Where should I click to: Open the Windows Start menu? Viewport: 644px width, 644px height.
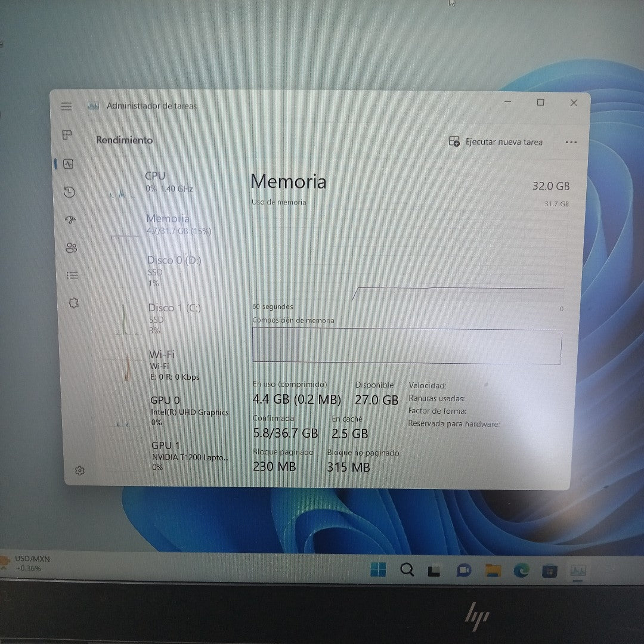pyautogui.click(x=377, y=570)
